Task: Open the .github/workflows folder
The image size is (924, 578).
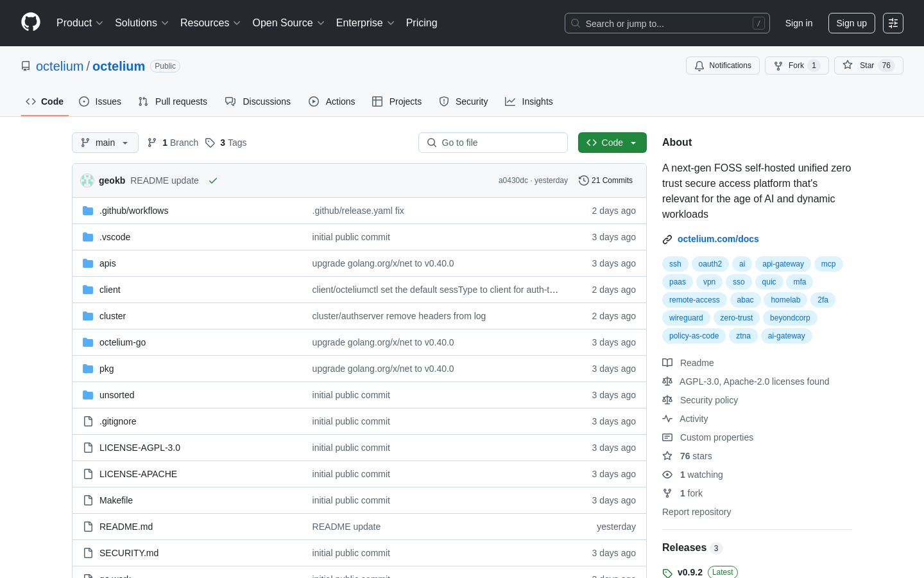Action: (133, 211)
